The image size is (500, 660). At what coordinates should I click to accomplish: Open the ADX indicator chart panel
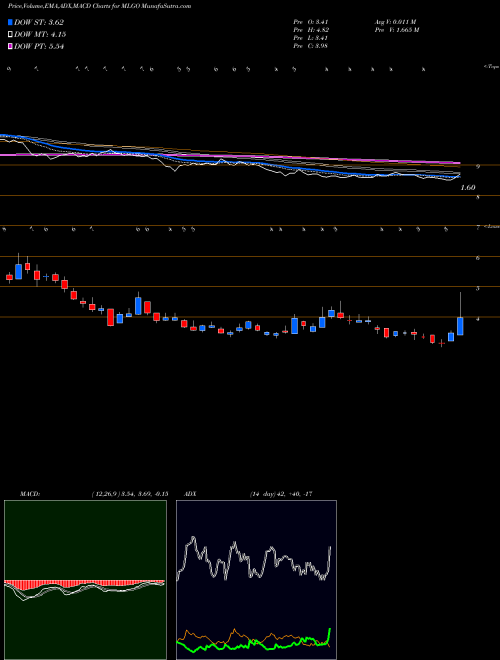[x=256, y=580]
